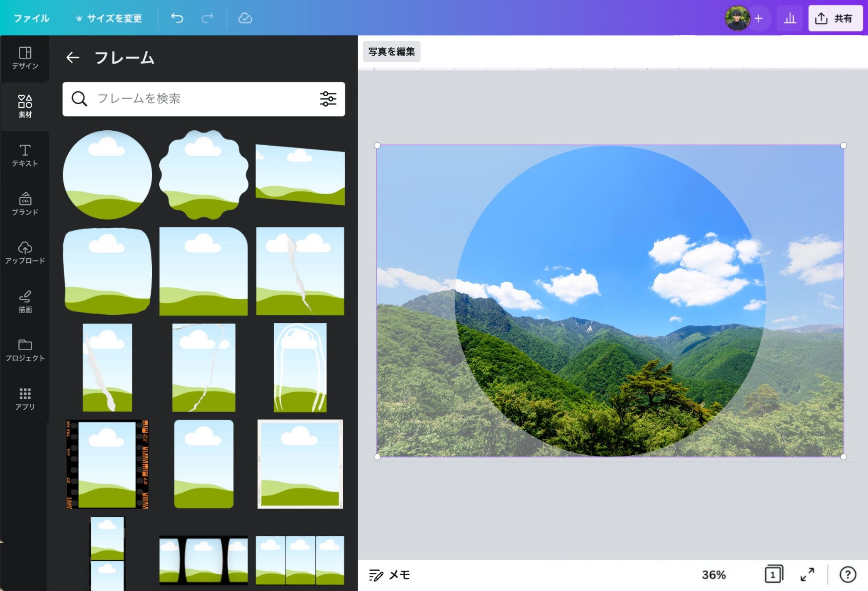This screenshot has height=591, width=868.
Task: Click the 写真を編集 button
Action: [391, 51]
